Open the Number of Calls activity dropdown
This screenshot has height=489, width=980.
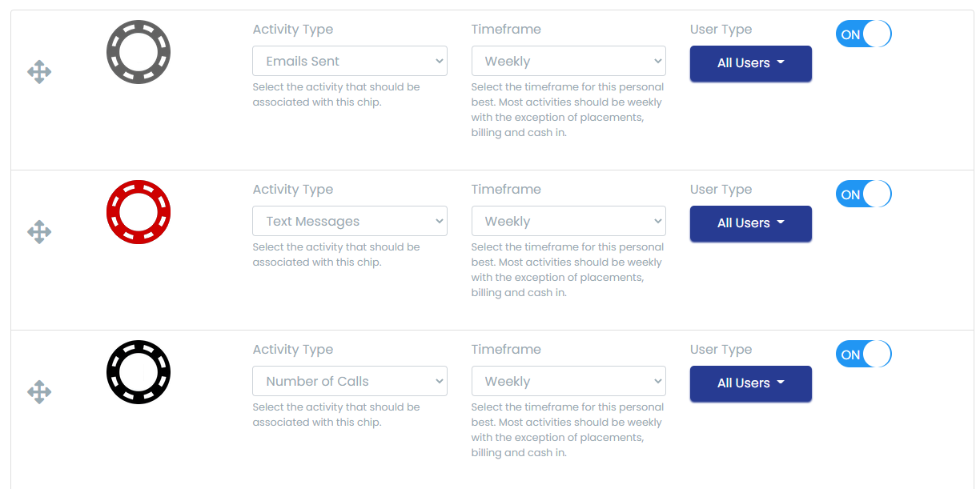(x=350, y=382)
